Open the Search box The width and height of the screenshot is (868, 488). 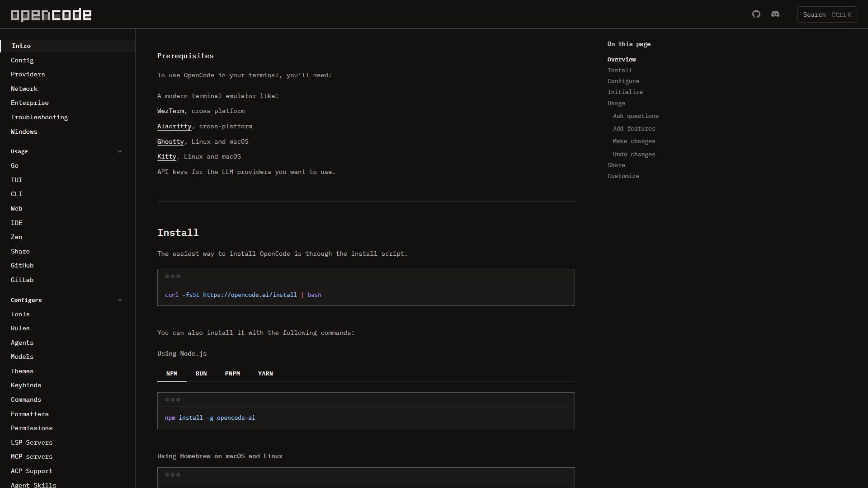tap(827, 14)
